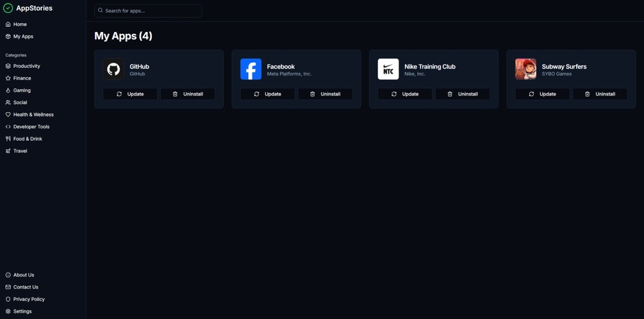
Task: Click the My Apps (4) heading
Action: 123,36
